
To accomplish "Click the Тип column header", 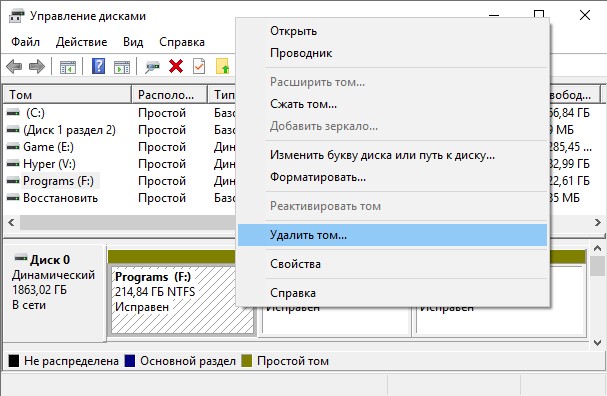I will pyautogui.click(x=222, y=95).
